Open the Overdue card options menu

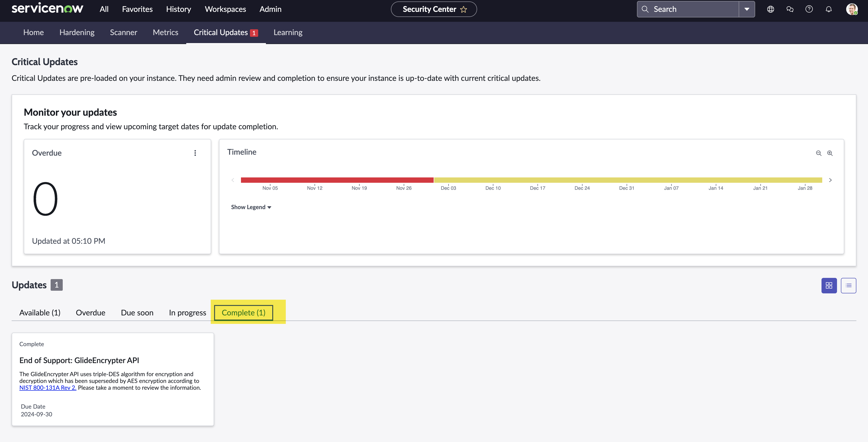point(195,153)
